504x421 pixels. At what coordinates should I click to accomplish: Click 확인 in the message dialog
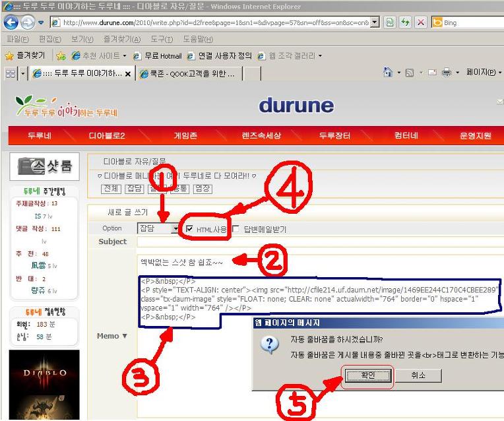coord(368,375)
